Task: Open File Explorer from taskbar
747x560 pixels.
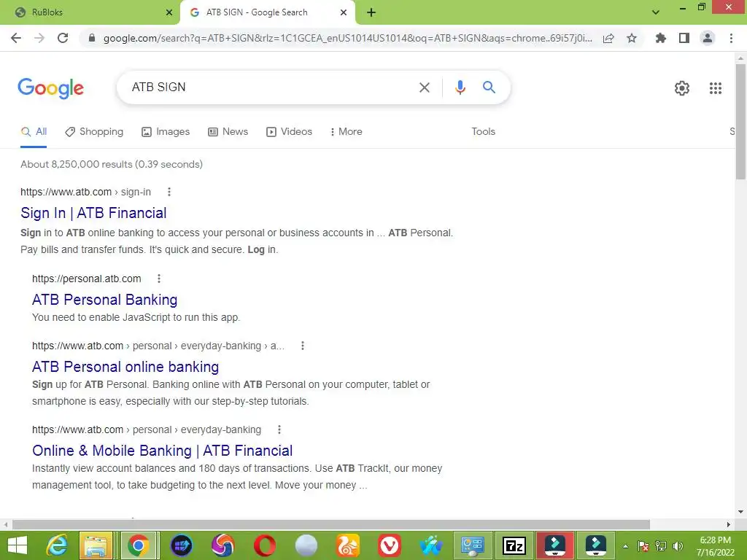Action: pos(96,545)
